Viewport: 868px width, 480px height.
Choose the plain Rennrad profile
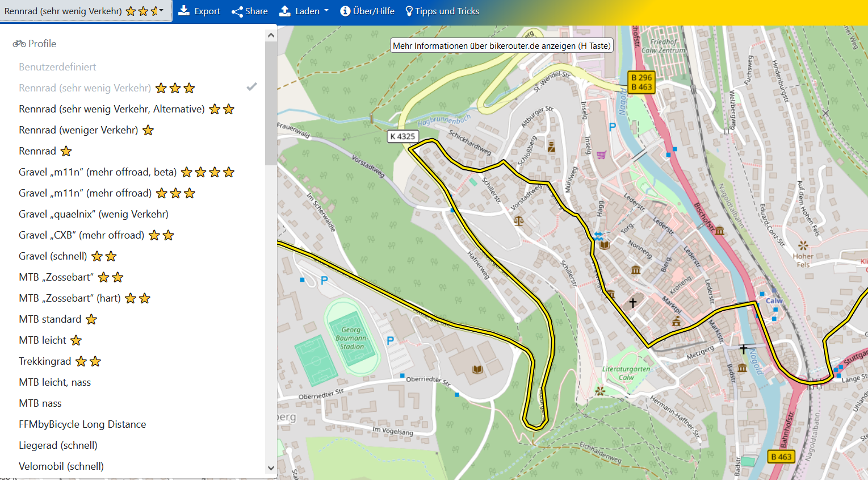tap(45, 151)
